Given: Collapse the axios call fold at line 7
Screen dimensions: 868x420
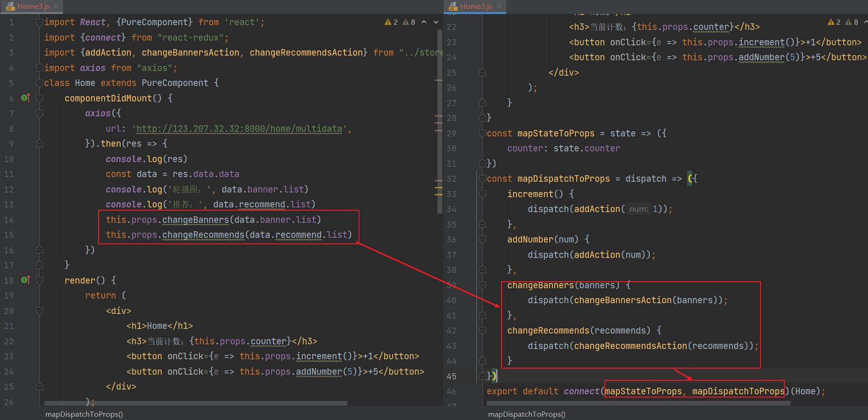Looking at the screenshot, I should coord(40,113).
